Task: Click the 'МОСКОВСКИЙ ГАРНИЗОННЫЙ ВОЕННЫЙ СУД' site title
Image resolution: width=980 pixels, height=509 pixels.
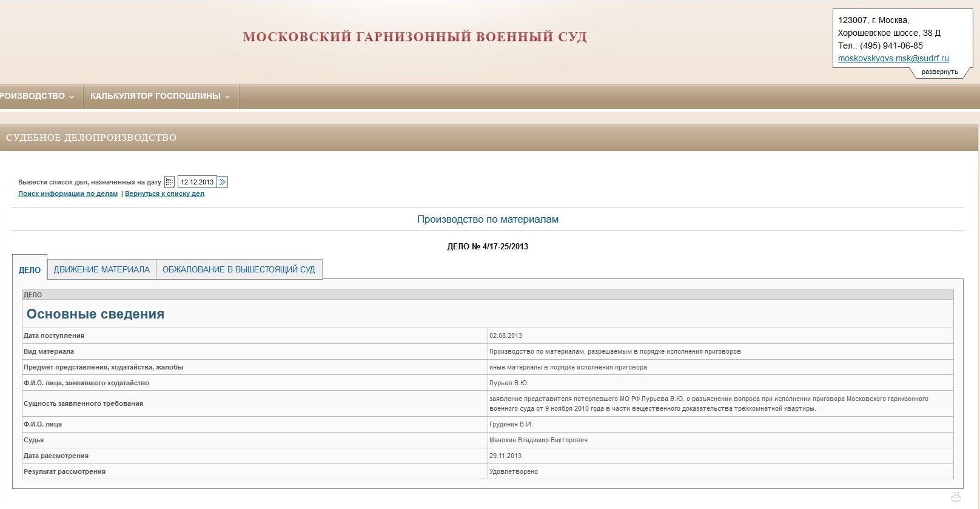Action: 415,37
